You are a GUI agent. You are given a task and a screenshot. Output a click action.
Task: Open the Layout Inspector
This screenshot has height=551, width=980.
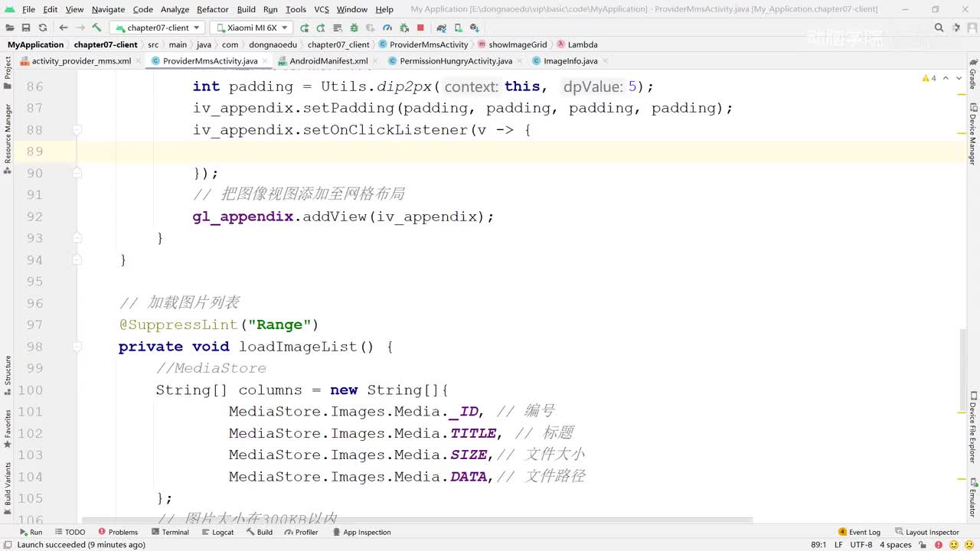(926, 533)
